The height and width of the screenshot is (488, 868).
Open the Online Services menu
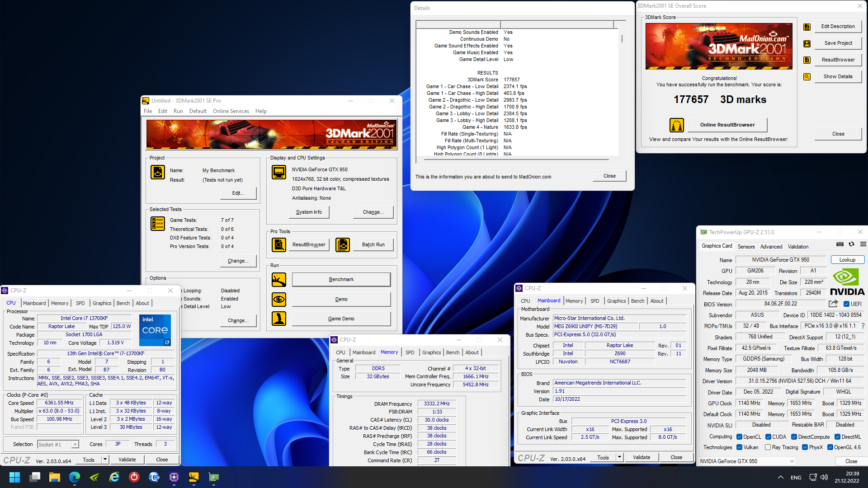(231, 111)
